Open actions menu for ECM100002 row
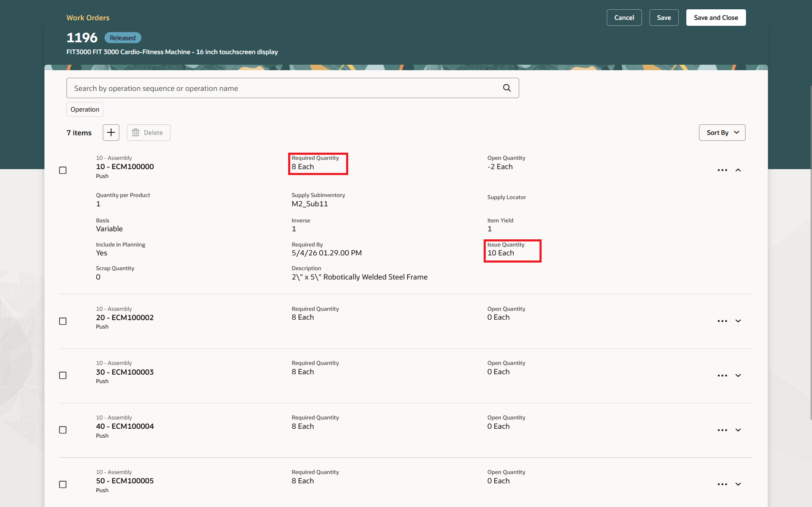Image resolution: width=812 pixels, height=507 pixels. pos(722,321)
